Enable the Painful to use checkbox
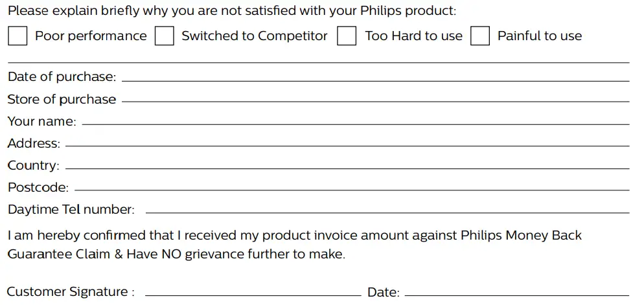This screenshot has width=644, height=305. click(x=480, y=36)
